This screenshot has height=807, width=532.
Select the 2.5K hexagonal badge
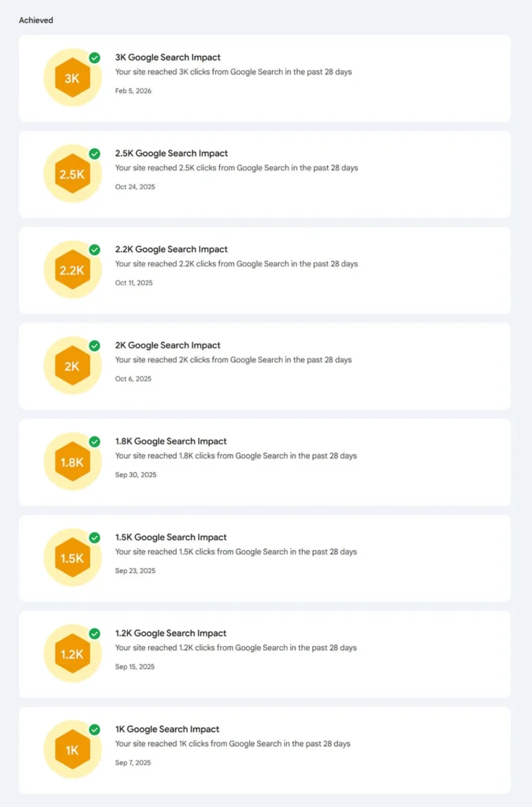point(71,173)
